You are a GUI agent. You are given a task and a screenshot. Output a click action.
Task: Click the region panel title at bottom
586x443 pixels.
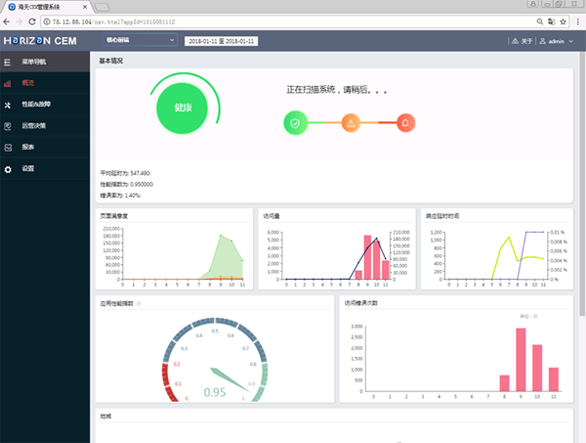tap(106, 416)
